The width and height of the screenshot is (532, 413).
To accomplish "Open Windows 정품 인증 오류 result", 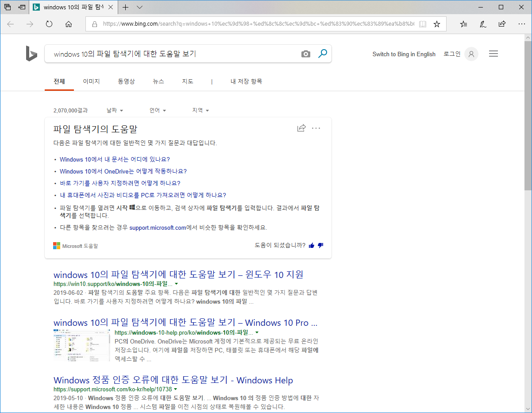I will tap(173, 380).
